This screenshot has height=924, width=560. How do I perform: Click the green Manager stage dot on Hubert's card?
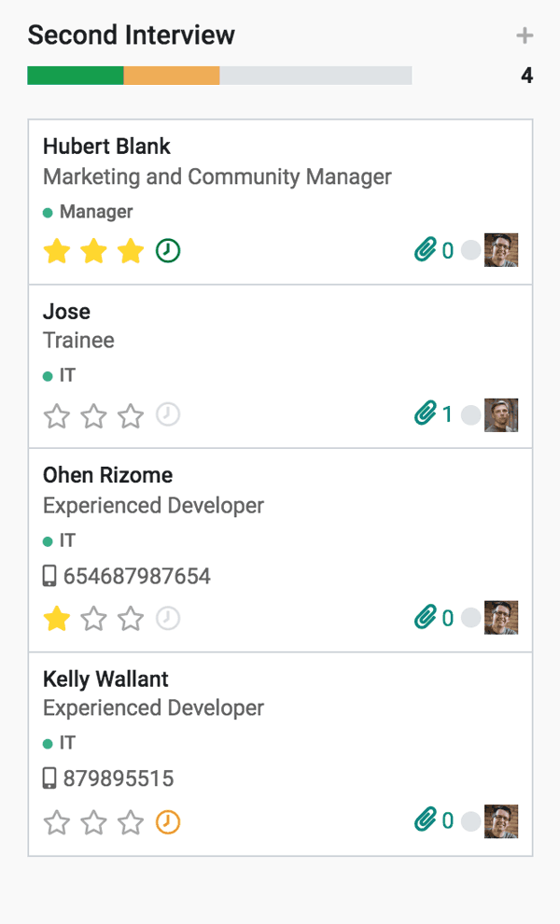[x=48, y=212]
